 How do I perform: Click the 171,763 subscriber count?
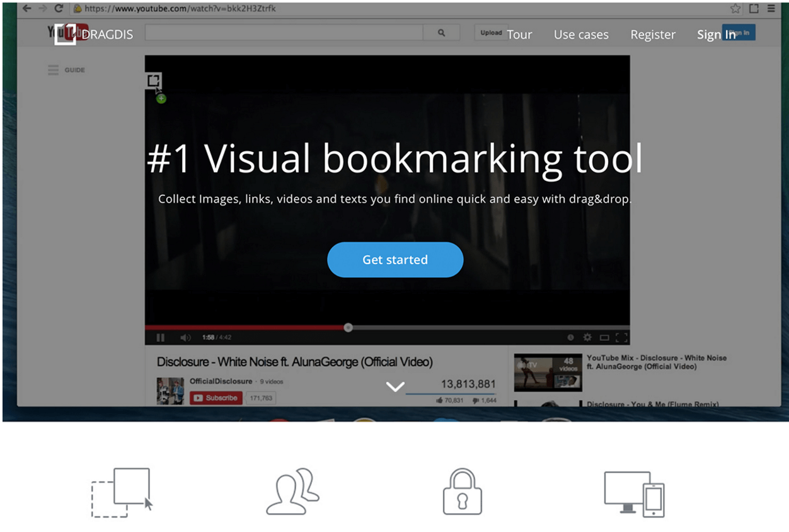pyautogui.click(x=261, y=398)
